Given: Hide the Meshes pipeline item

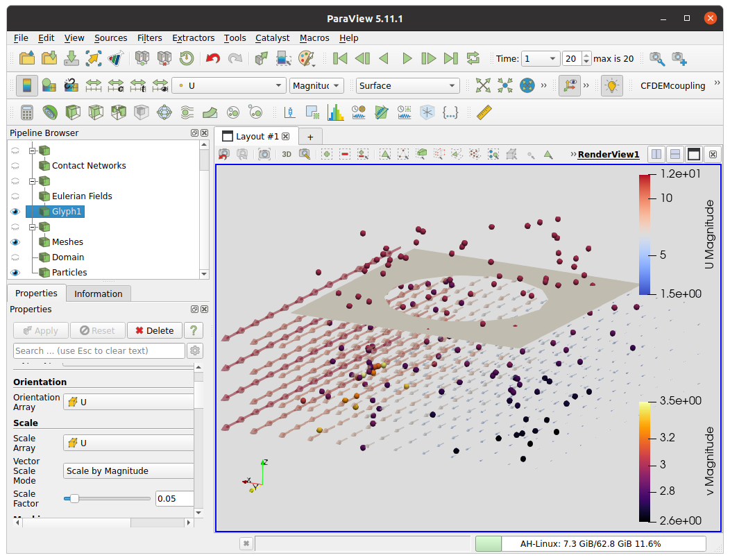Looking at the screenshot, I should click(15, 242).
